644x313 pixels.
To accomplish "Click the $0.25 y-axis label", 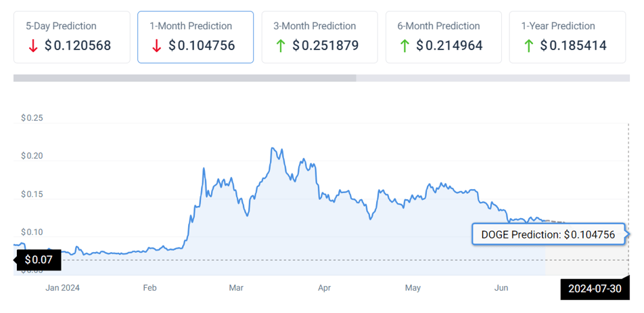I will click(32, 119).
